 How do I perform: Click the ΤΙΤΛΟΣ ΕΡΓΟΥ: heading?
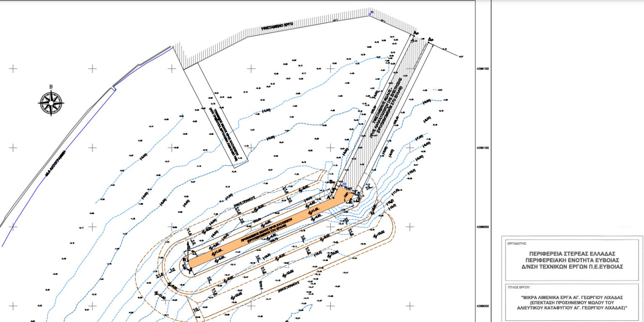519,288
